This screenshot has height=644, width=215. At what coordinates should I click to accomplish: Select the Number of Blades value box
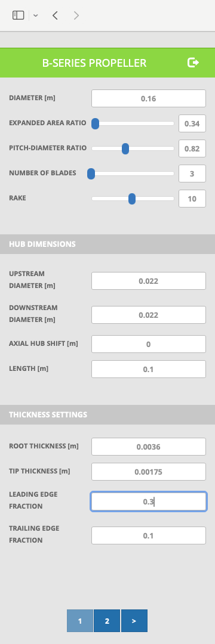pos(192,174)
